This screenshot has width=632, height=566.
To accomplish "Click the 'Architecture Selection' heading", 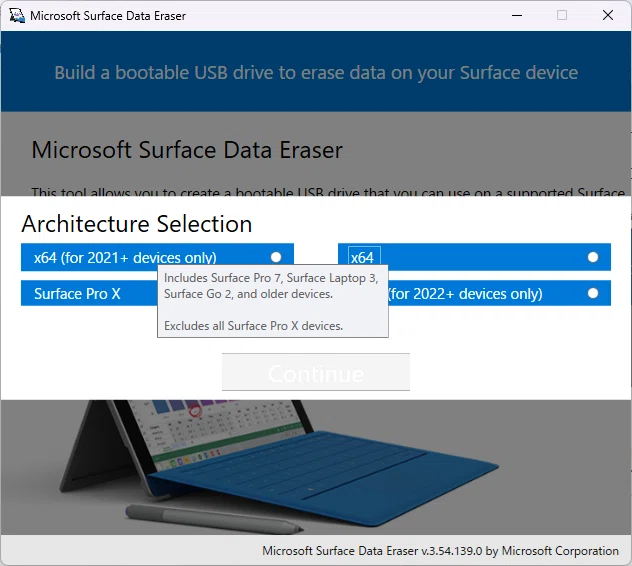I will pos(137,224).
